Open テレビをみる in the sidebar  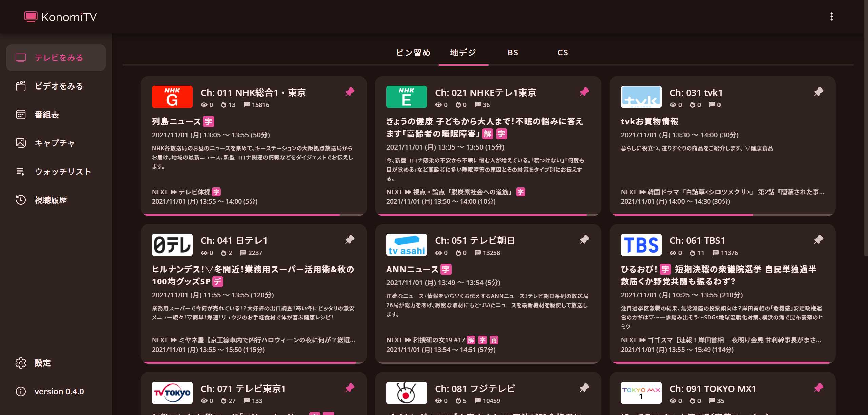(56, 58)
